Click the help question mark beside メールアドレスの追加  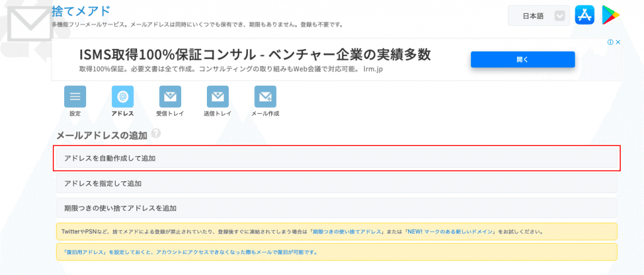[x=155, y=134]
